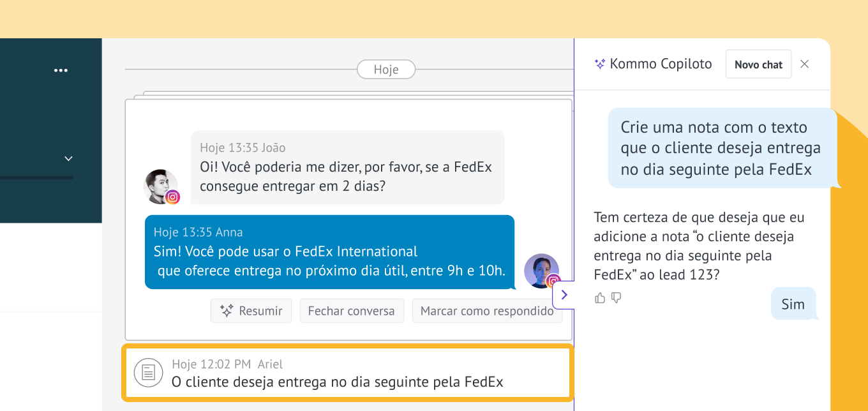Expand the sidebar chevron dropdown
This screenshot has height=411, width=868.
[x=69, y=158]
